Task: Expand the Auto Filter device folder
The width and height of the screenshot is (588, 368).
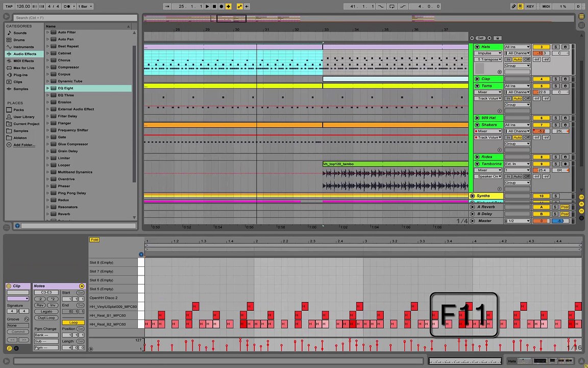Action: click(x=47, y=32)
